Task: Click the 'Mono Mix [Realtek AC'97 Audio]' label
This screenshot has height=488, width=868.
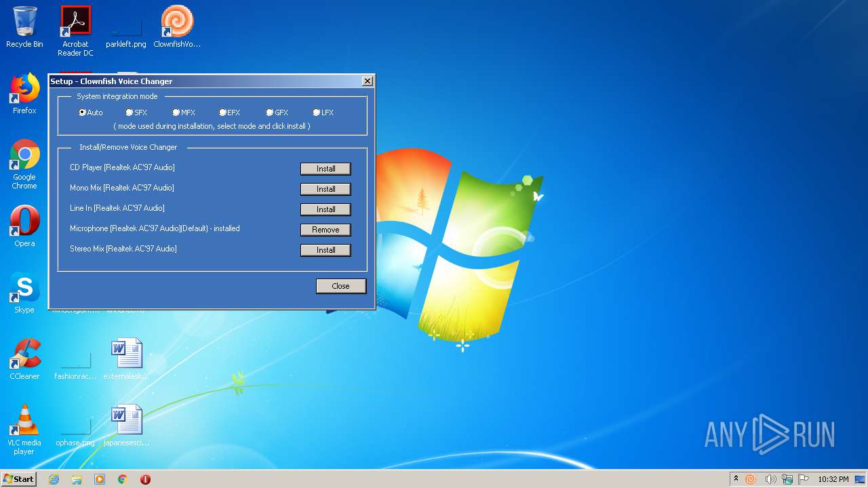Action: 122,188
